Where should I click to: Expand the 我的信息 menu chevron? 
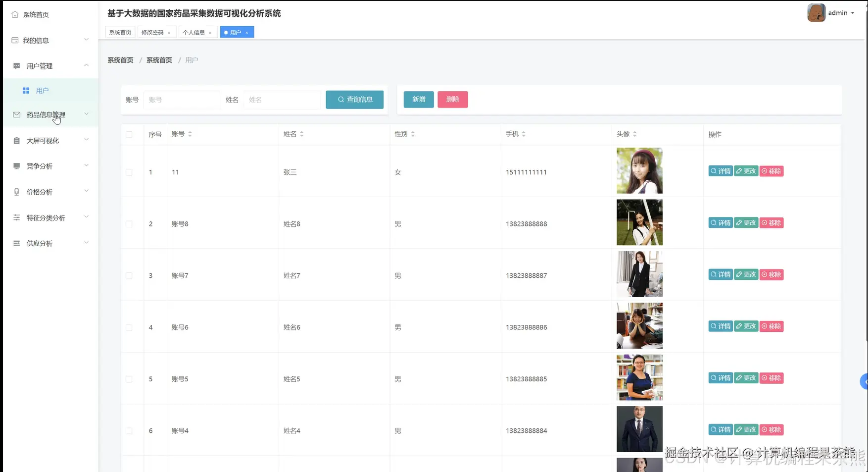point(86,40)
